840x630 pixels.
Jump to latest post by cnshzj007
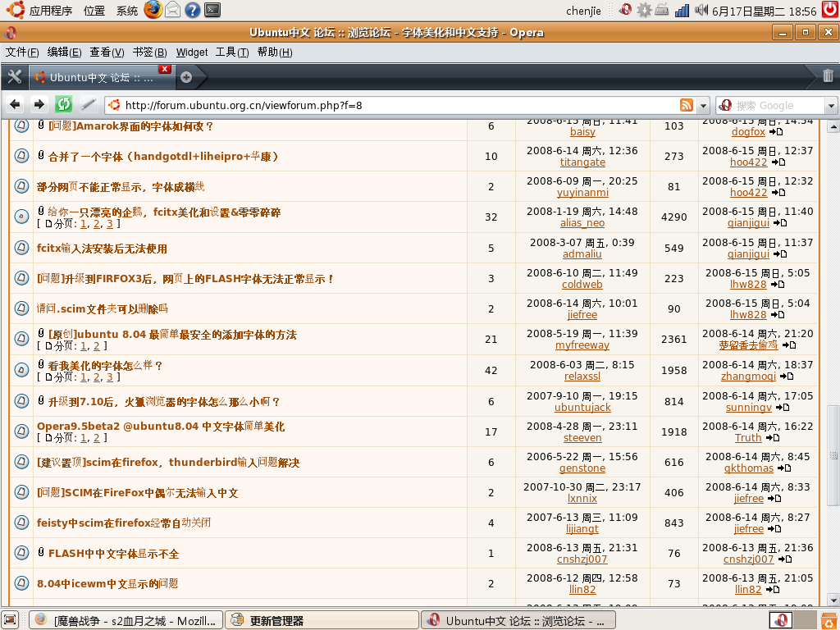pyautogui.click(x=785, y=559)
